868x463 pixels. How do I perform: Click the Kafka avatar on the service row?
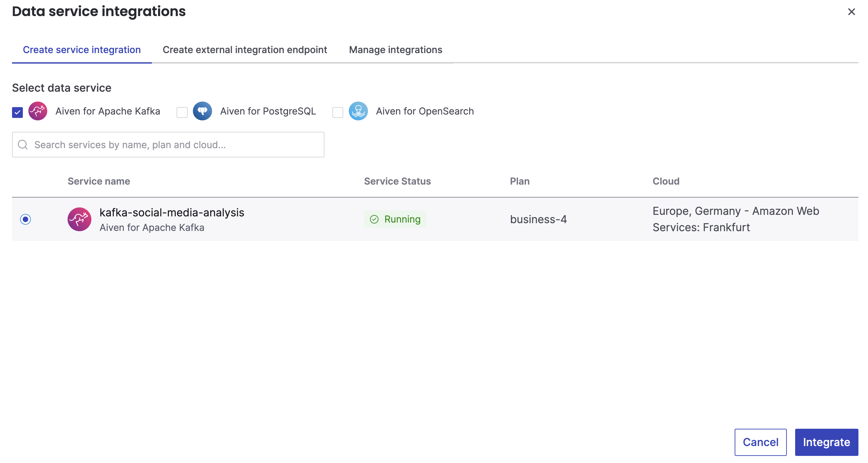coord(80,219)
